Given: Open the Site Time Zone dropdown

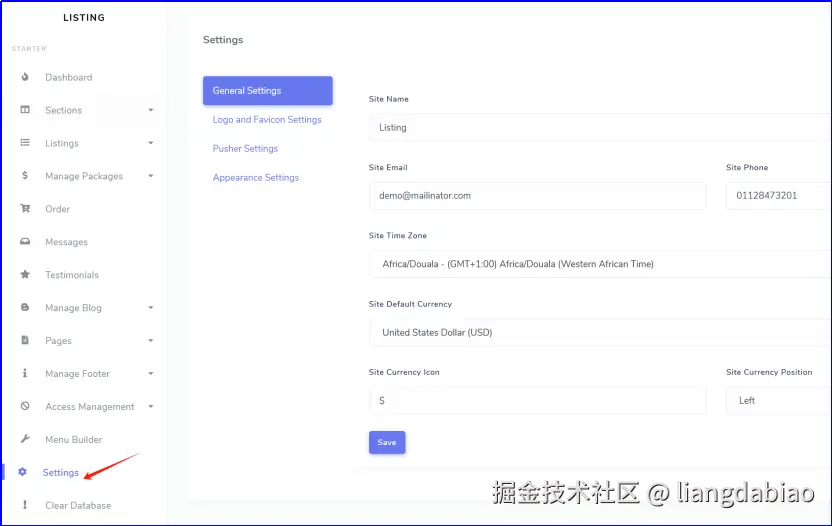Looking at the screenshot, I should click(x=600, y=264).
